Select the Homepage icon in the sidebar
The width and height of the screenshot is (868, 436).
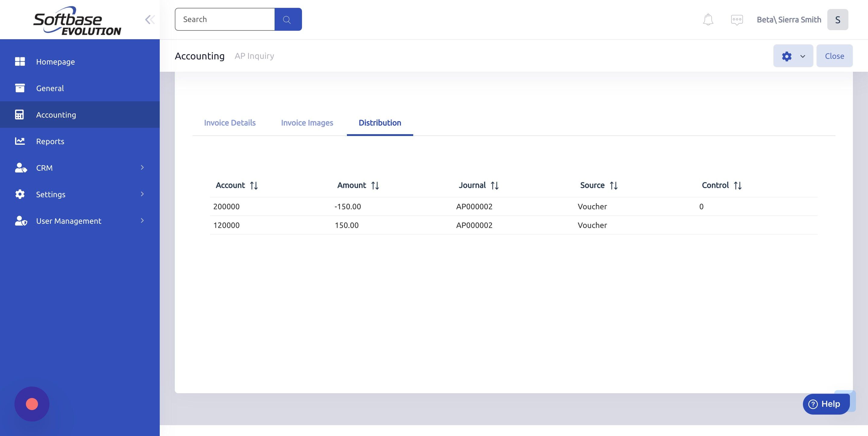click(20, 62)
